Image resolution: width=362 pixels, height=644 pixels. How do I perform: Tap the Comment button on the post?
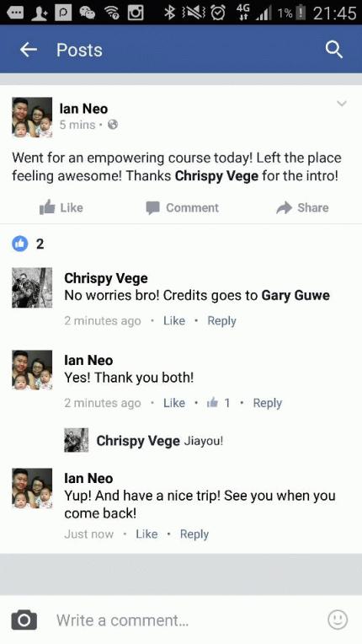pos(183,208)
